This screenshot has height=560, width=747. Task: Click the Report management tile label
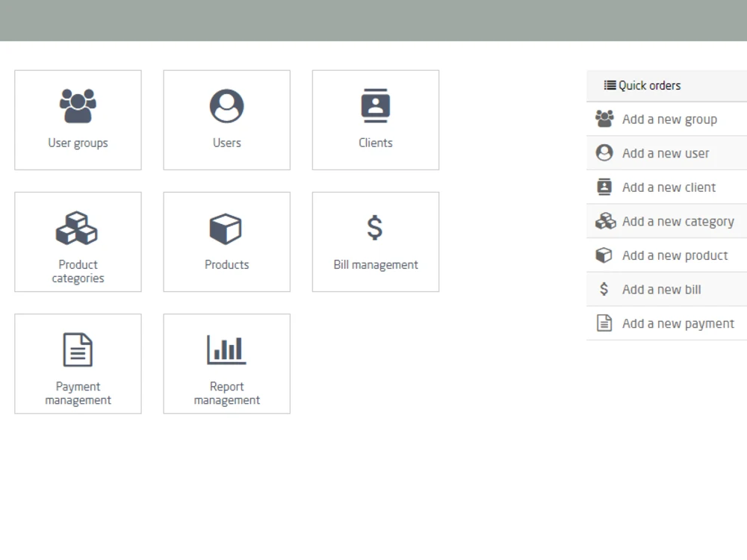click(x=227, y=393)
